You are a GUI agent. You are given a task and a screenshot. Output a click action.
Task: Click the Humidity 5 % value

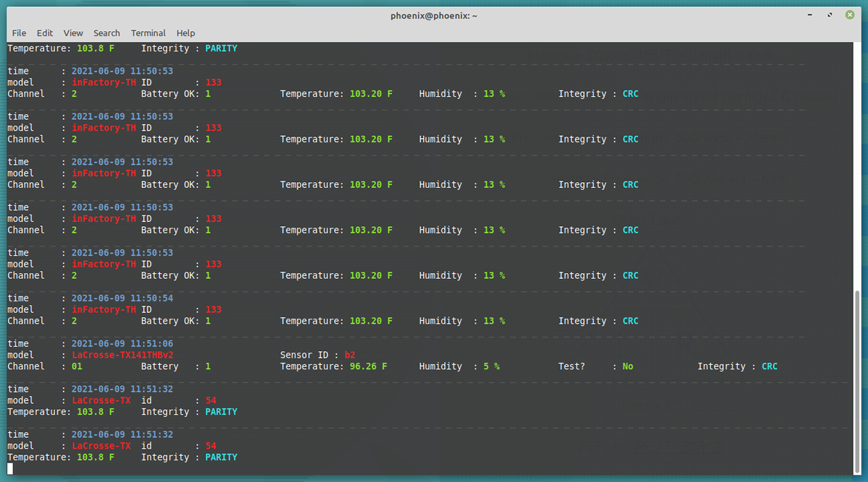490,366
